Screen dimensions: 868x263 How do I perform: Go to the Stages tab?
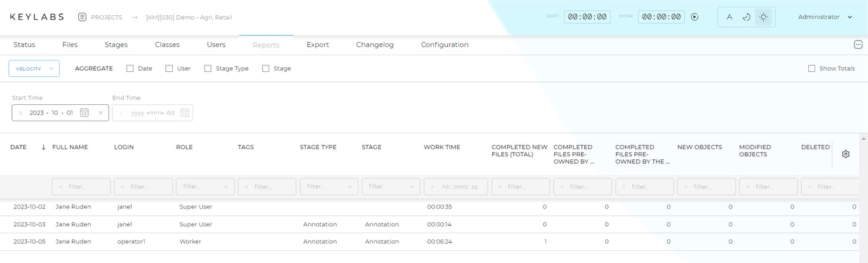coord(116,44)
